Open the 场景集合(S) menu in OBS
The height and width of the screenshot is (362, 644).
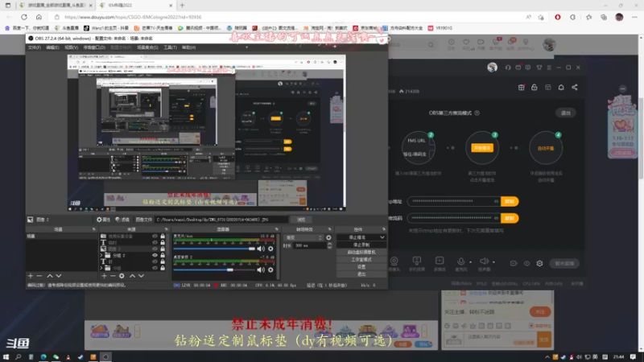(147, 47)
